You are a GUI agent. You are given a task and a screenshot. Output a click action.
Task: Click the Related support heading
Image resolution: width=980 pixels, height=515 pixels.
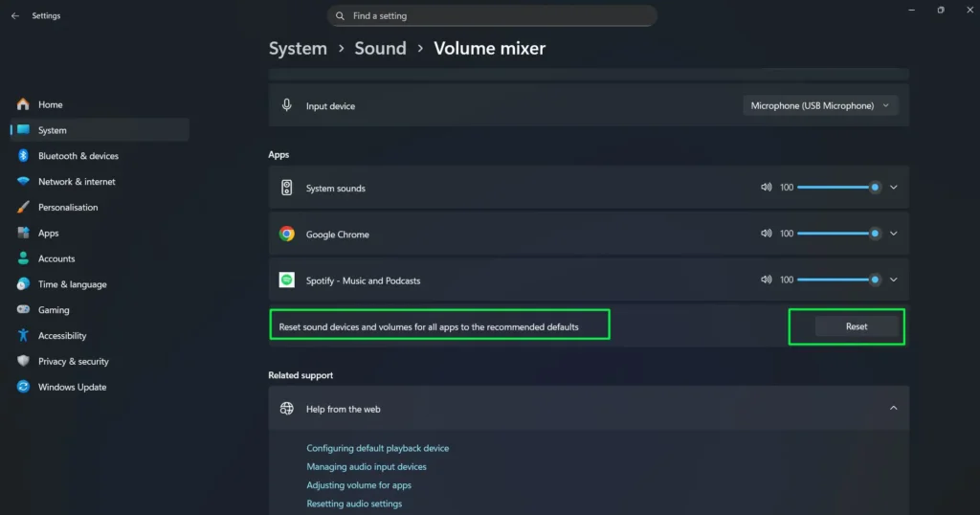point(301,375)
